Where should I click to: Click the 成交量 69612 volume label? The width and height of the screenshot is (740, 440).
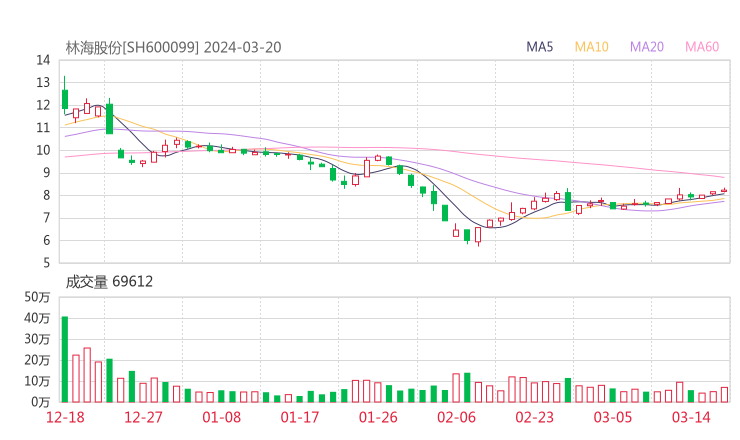pos(109,282)
